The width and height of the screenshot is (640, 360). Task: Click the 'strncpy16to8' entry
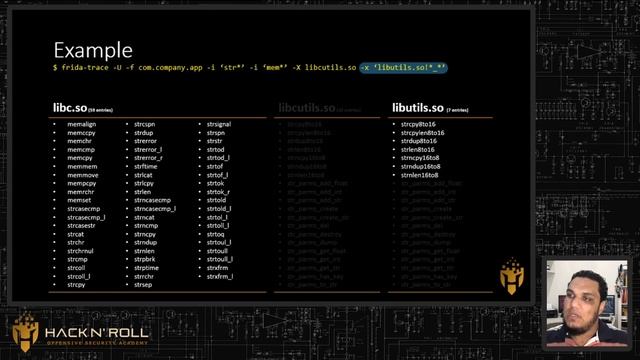tap(420, 158)
